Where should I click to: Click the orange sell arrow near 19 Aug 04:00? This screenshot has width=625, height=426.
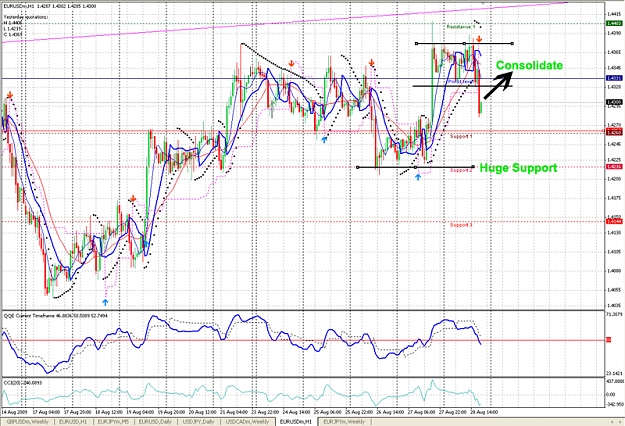pos(133,198)
